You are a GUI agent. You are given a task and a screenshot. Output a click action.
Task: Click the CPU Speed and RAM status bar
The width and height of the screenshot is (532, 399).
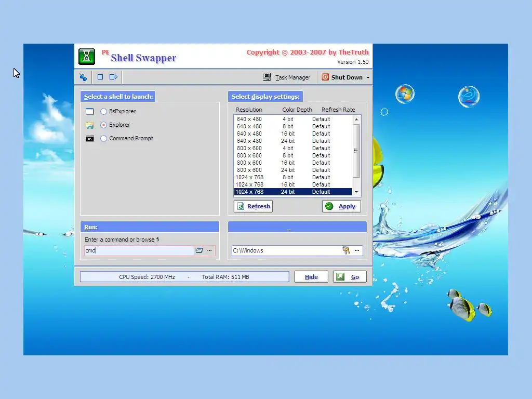click(184, 277)
